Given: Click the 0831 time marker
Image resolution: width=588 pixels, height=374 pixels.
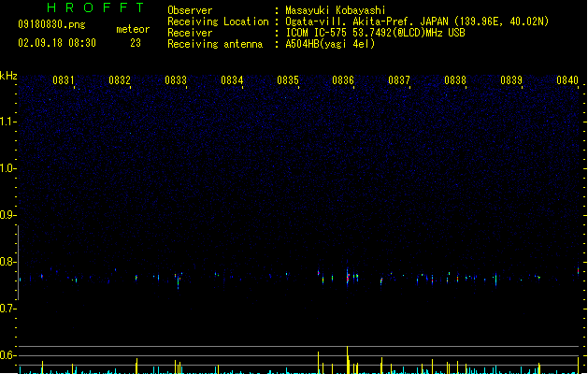Looking at the screenshot, I should [63, 79].
